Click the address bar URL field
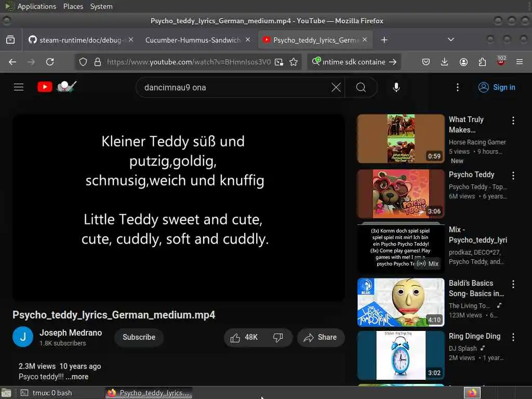 point(189,62)
